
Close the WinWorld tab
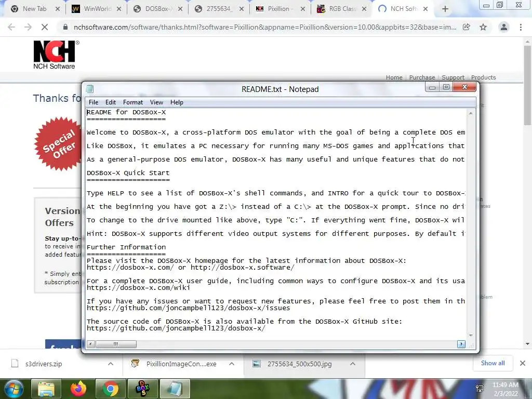pyautogui.click(x=119, y=9)
